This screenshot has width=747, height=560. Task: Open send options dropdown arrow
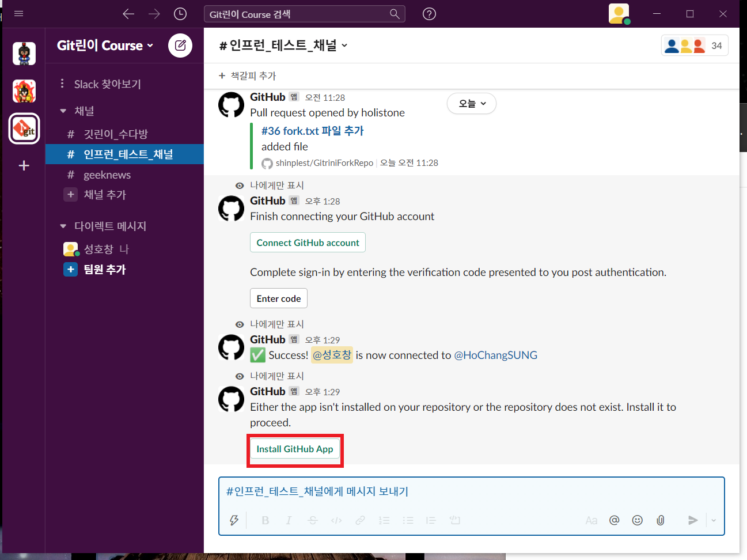pos(714,520)
